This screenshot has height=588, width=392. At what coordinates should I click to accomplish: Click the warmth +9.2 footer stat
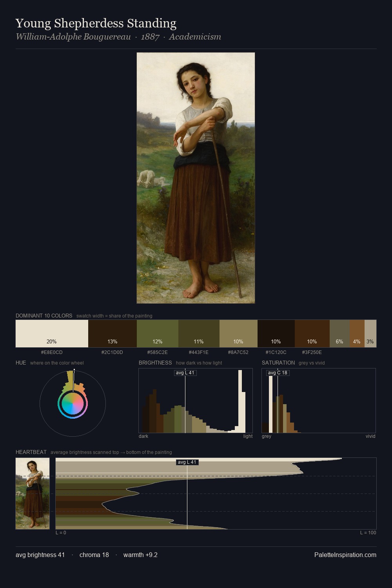tap(140, 555)
